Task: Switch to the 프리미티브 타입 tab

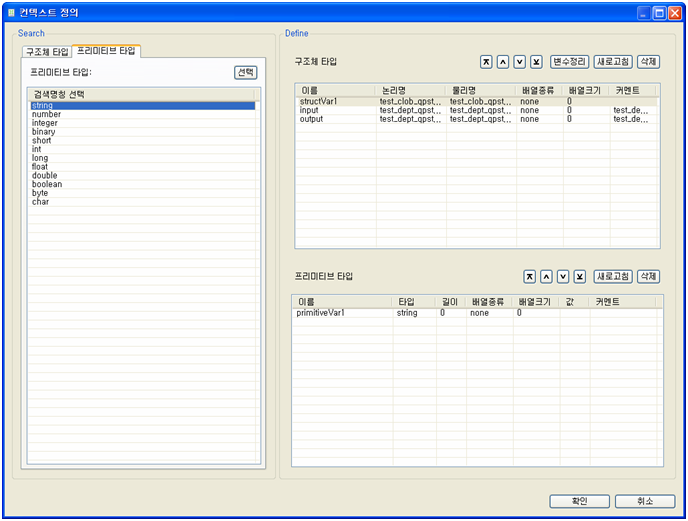Action: pos(106,51)
